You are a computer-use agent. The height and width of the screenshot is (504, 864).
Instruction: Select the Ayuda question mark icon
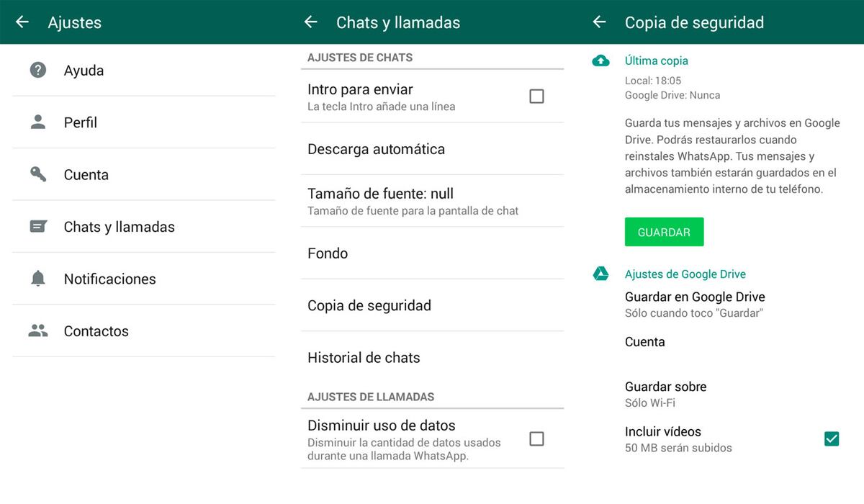[37, 70]
